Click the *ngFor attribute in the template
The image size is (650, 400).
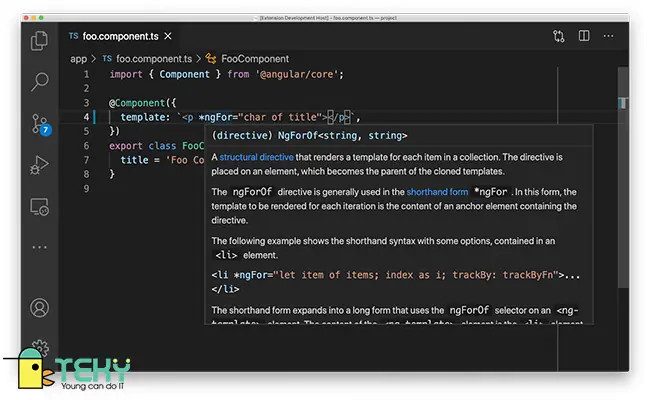click(215, 117)
